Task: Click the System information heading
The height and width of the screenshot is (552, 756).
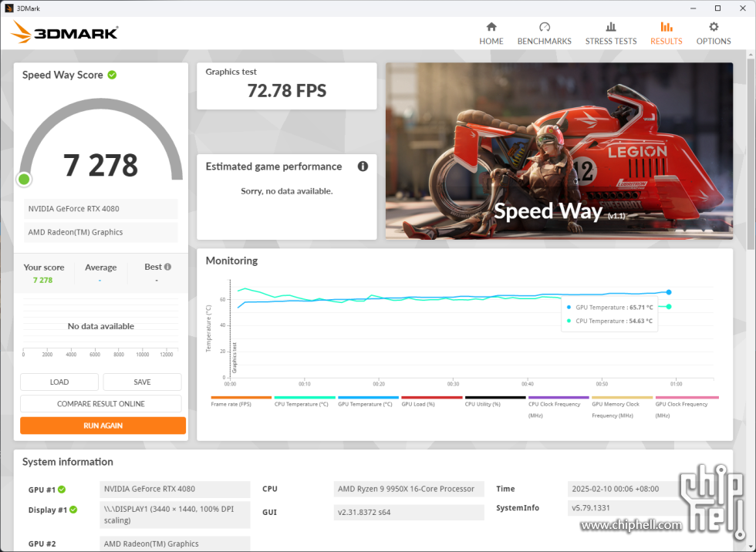Action: 68,462
